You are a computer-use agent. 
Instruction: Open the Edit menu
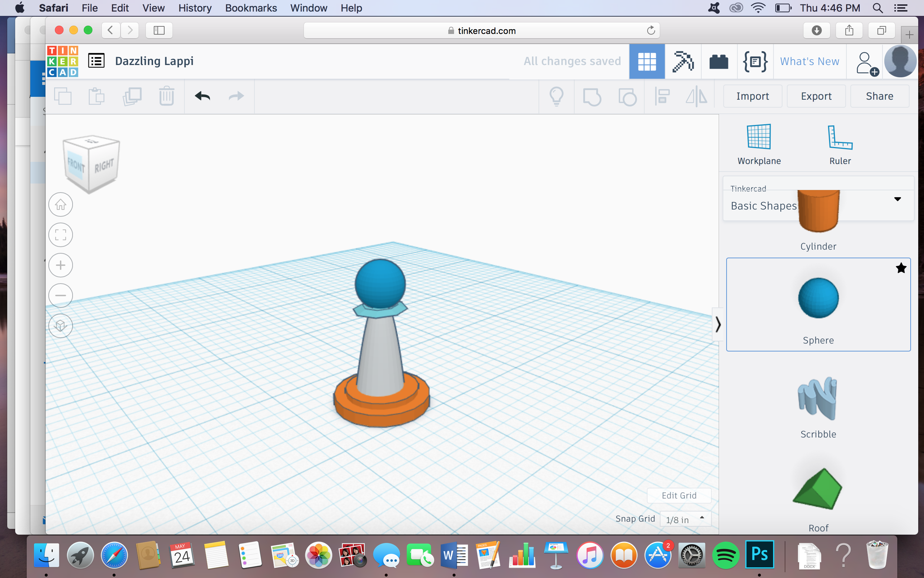[x=120, y=8]
